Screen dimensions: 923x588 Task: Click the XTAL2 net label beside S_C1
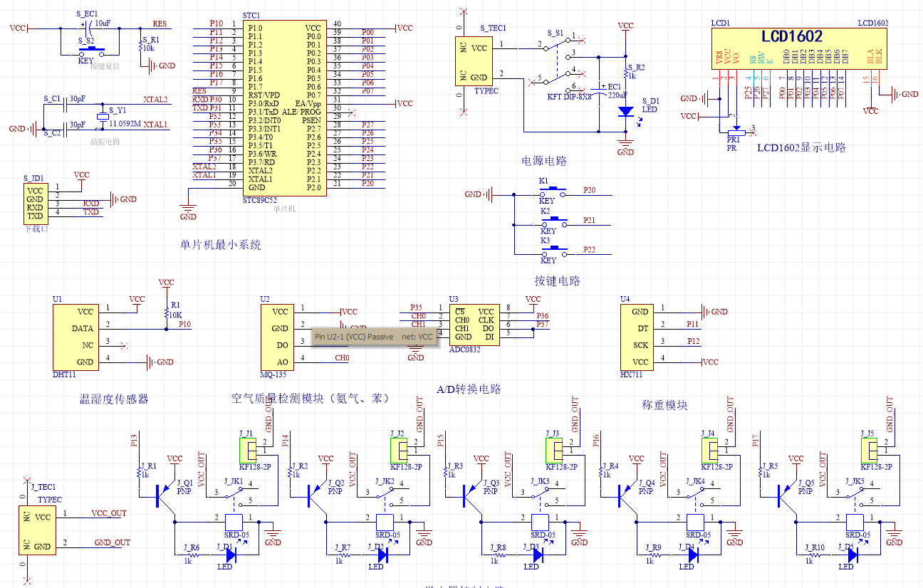(155, 100)
